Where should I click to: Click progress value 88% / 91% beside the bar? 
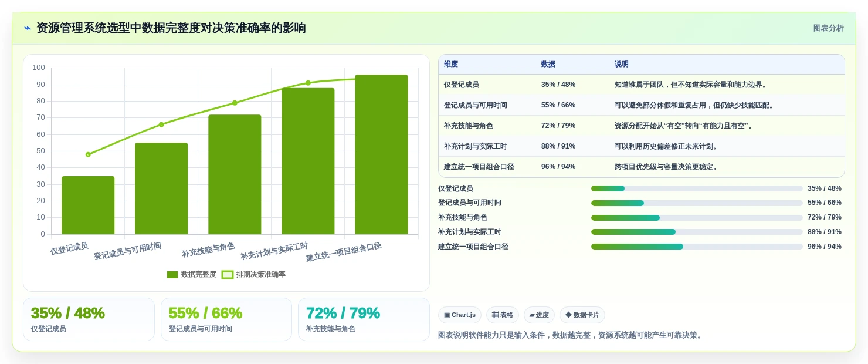[x=825, y=232]
